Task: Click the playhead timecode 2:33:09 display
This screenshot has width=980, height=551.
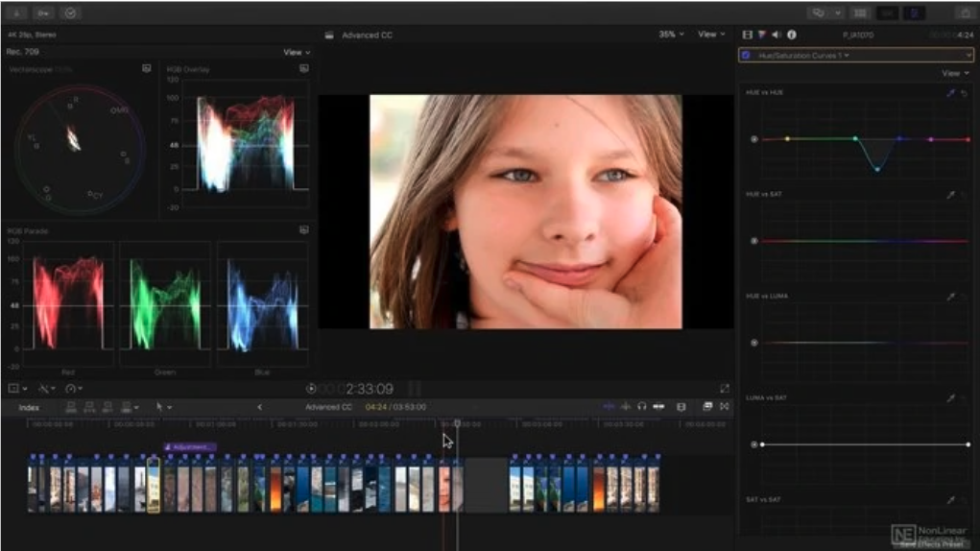Action: (370, 389)
